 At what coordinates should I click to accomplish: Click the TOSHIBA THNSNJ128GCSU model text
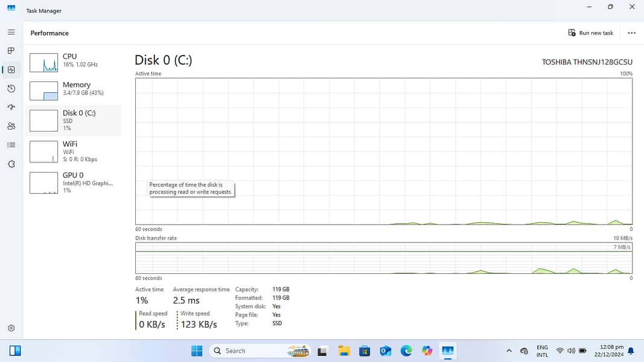coord(587,62)
